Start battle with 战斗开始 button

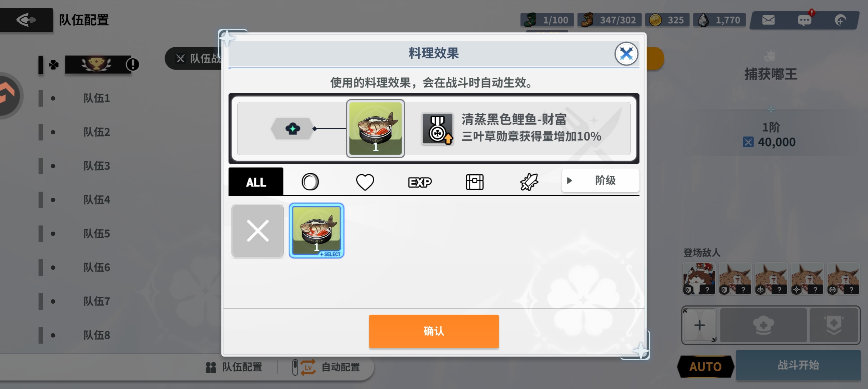pyautogui.click(x=798, y=365)
